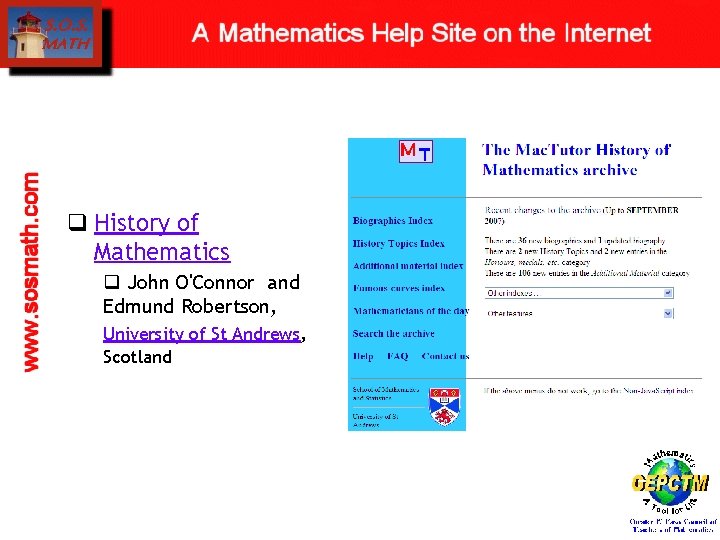Click University of St Andrews footer text

coord(375,420)
